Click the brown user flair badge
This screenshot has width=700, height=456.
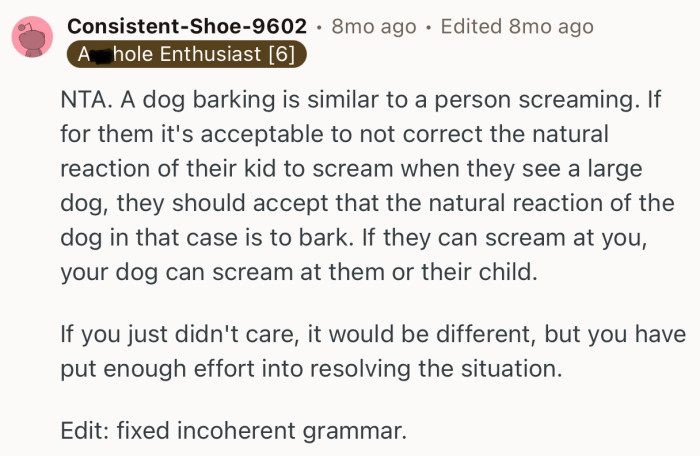[186, 54]
